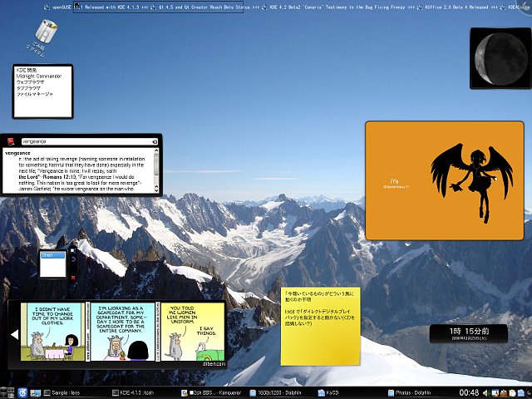Open the Plasma cashew at bottom-right corner
Viewport: 532px width, 399px height.
point(529,393)
